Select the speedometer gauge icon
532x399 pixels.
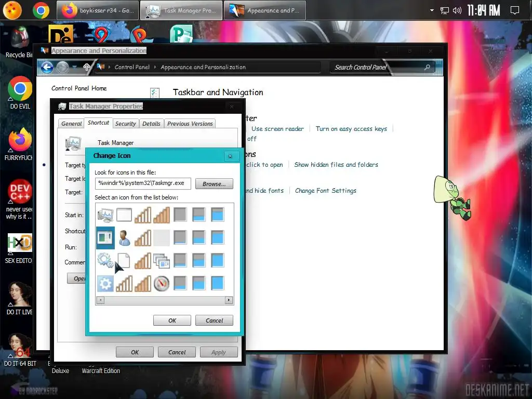(162, 283)
